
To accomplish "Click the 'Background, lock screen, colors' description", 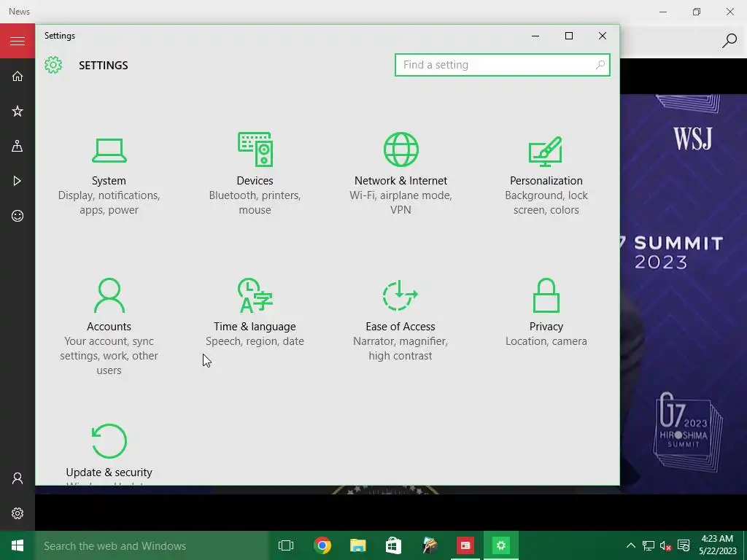I will coord(546,203).
